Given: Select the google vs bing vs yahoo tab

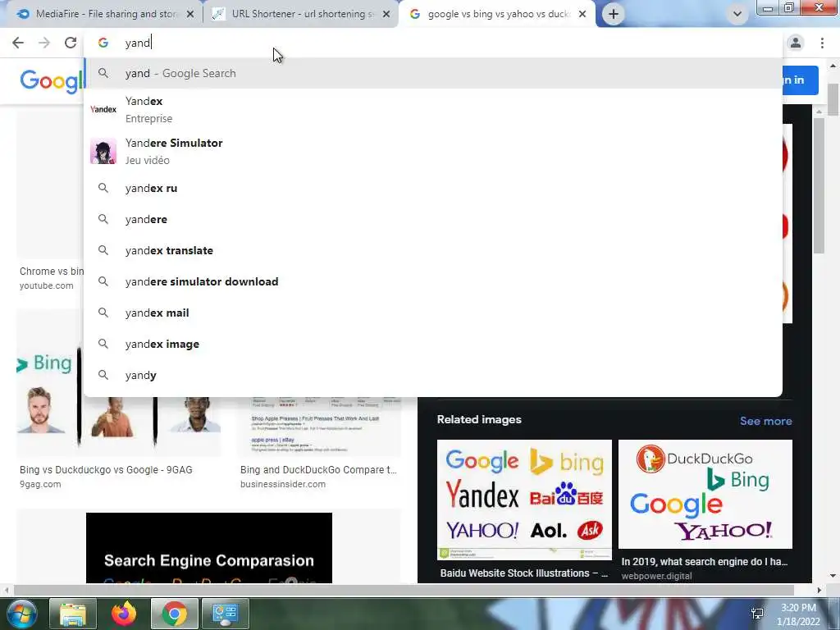Looking at the screenshot, I should [495, 14].
